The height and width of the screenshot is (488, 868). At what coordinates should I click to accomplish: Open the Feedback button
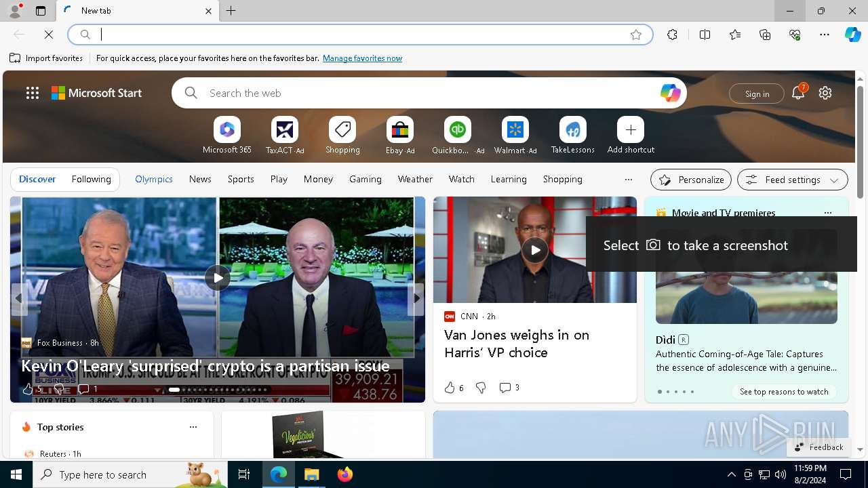point(819,447)
